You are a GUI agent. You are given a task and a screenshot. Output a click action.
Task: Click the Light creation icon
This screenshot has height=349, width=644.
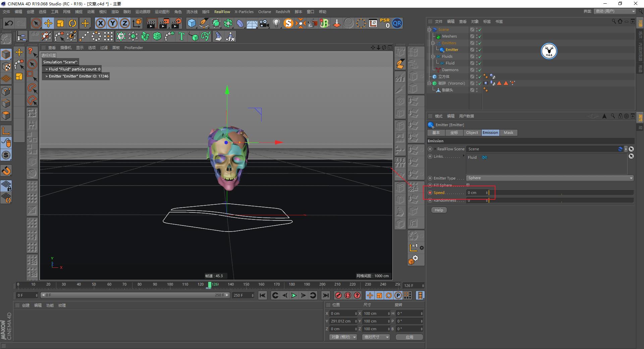click(x=276, y=23)
